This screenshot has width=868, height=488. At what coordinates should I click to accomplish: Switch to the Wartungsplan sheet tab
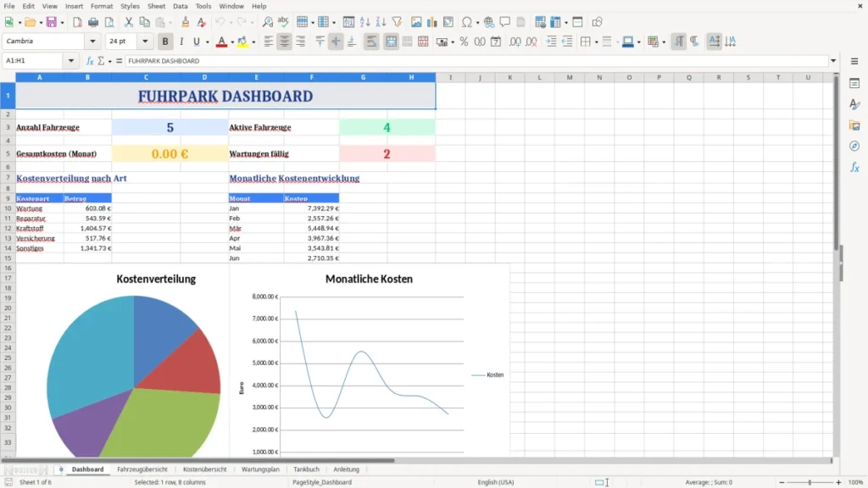point(260,469)
